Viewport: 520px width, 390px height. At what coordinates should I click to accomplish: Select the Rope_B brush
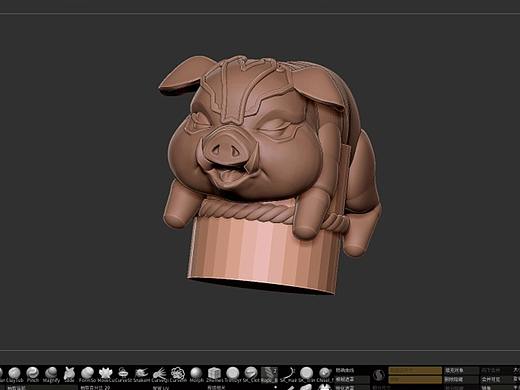tap(269, 374)
